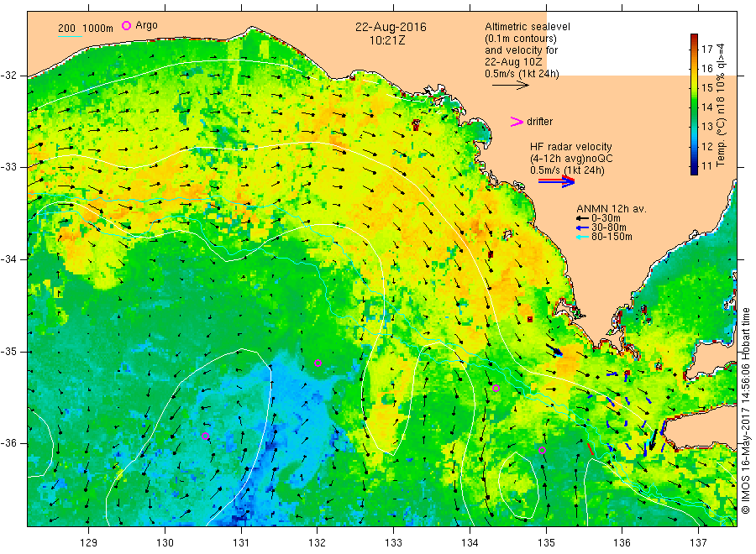756x554 pixels.
Task: Select the Argo float marker near 132E 35S
Action: click(318, 363)
